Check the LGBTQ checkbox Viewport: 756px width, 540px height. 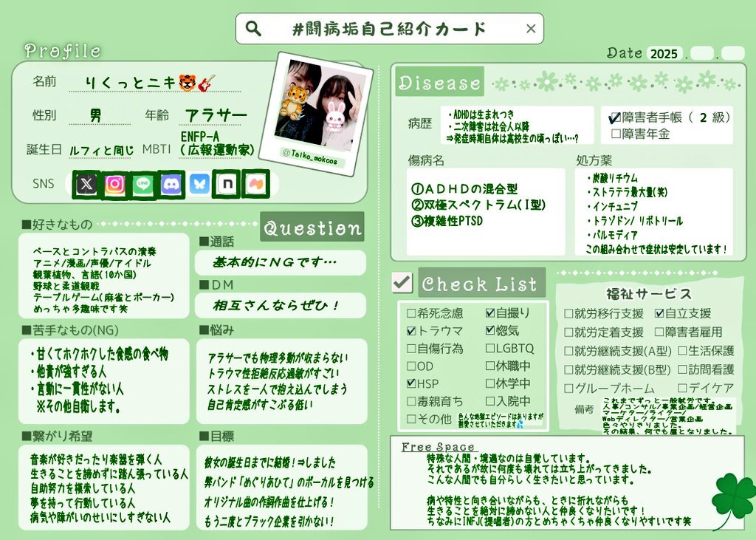pos(490,349)
